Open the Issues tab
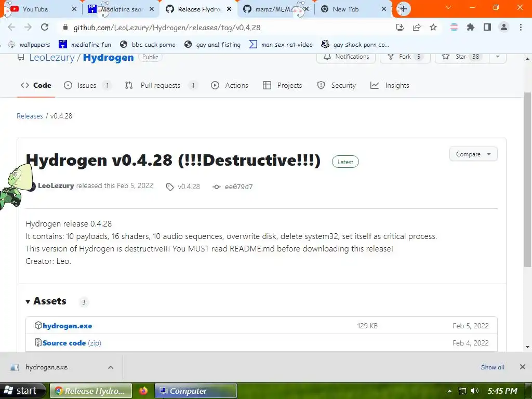Viewport: 532px width, 399px height. [x=87, y=86]
